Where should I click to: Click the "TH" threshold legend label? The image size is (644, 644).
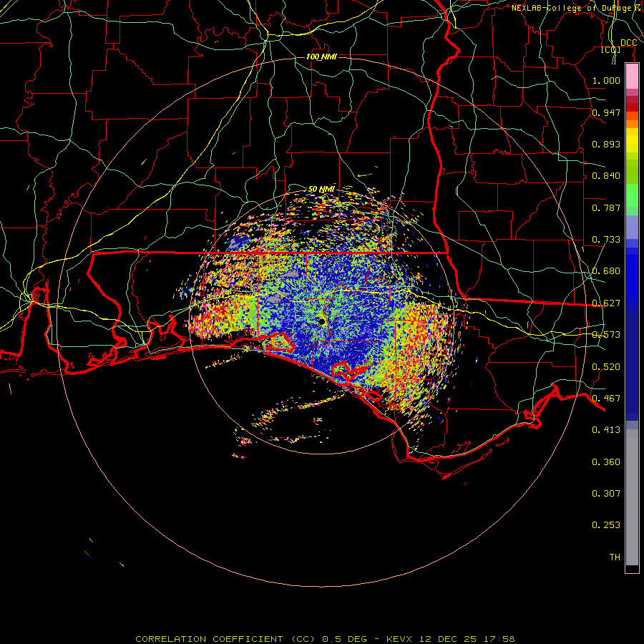click(615, 557)
